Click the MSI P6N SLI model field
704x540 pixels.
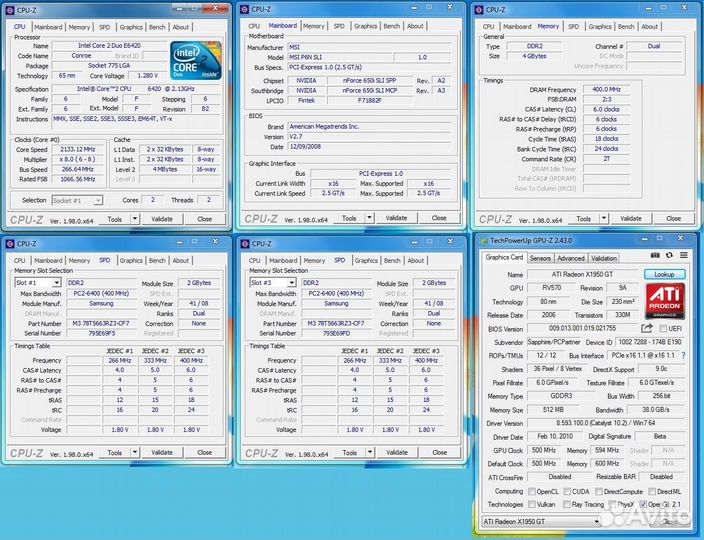pos(339,57)
